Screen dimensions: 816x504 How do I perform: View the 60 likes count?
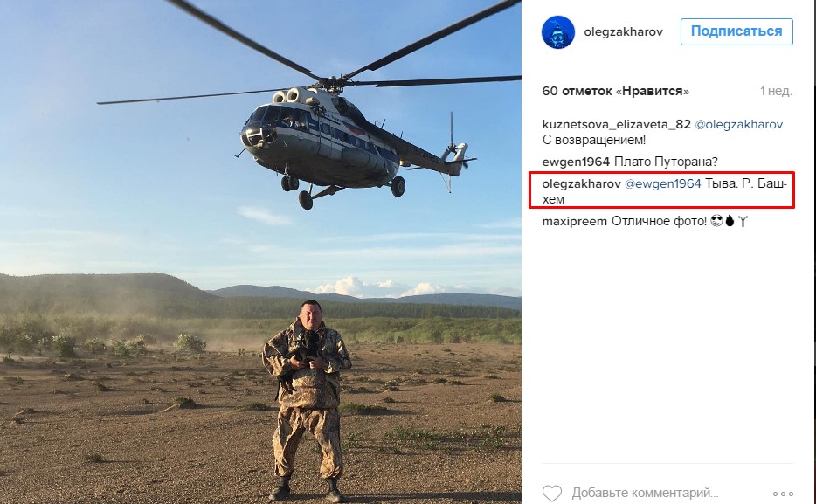click(x=616, y=91)
